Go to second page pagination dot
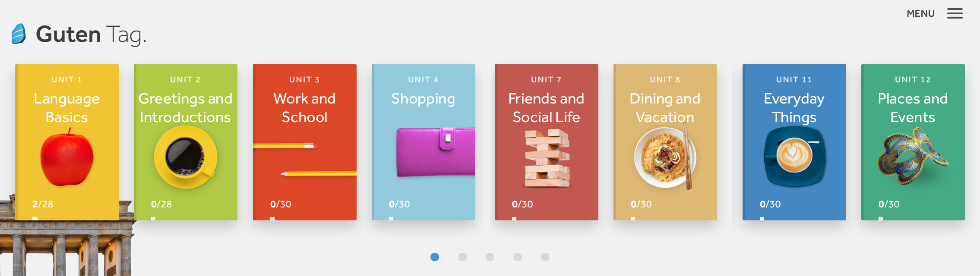980x276 pixels. pos(462,257)
